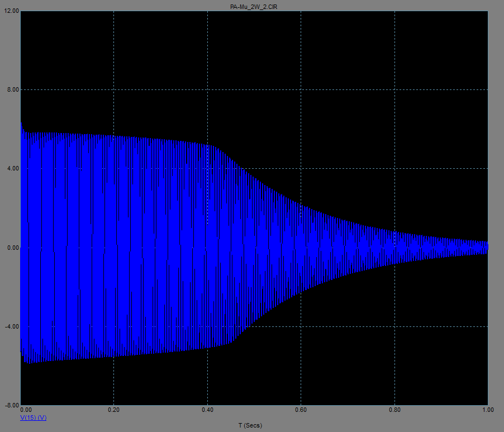Click the 4.00 y-axis tick label
Image resolution: width=504 pixels, height=432 pixels.
[12, 169]
